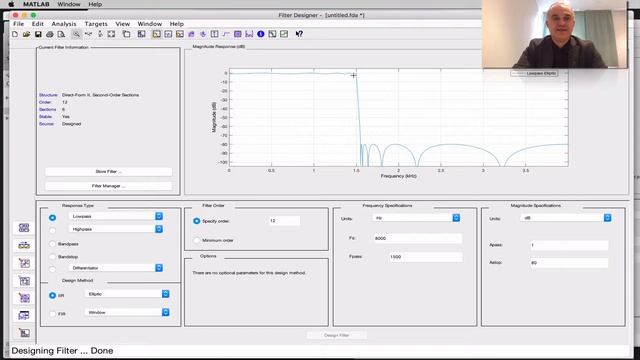The width and height of the screenshot is (640, 360).
Task: Open Frequency Specifications units dropdown
Action: pyautogui.click(x=416, y=218)
